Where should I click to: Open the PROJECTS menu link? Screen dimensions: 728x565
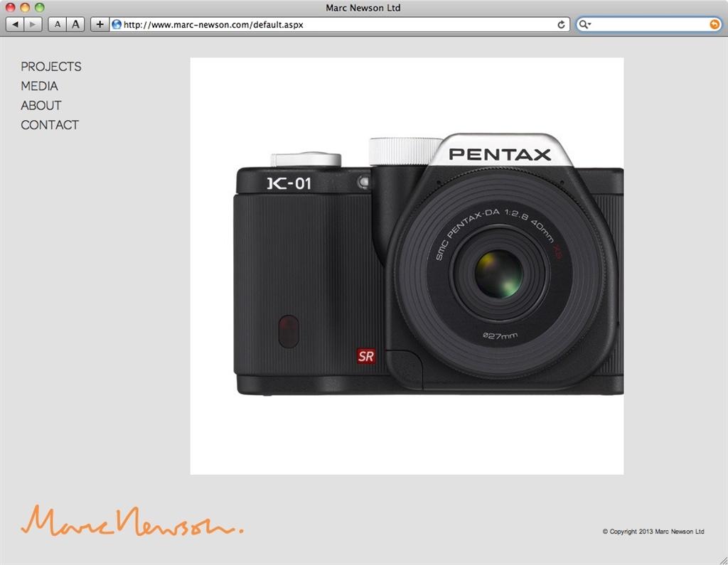pos(51,66)
